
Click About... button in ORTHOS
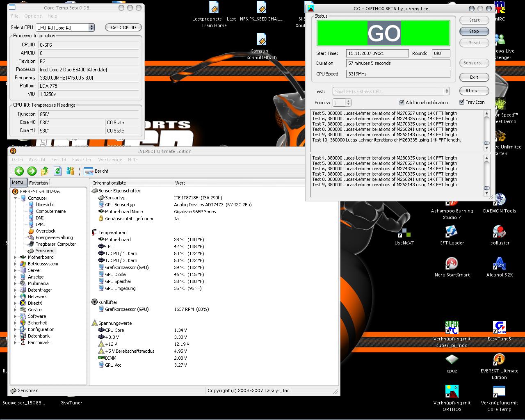coord(474,91)
